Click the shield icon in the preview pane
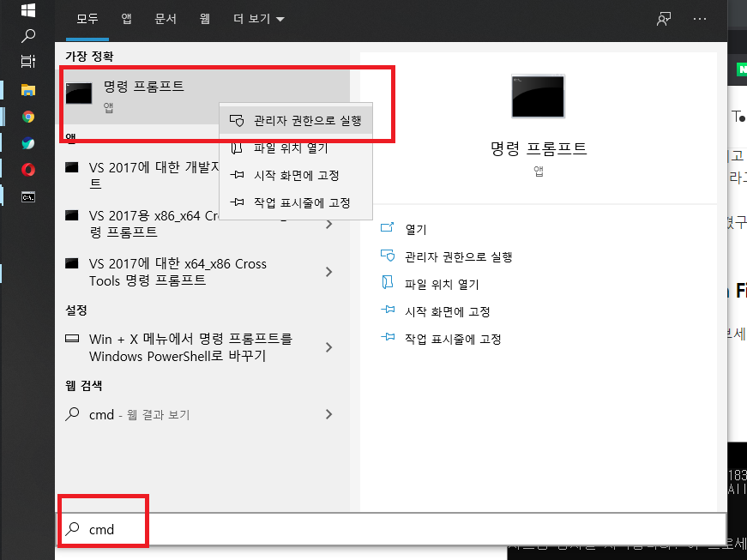The height and width of the screenshot is (560, 747). tap(388, 256)
